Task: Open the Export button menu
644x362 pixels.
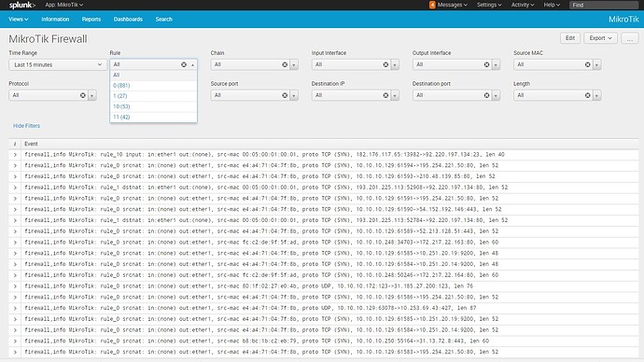Action: click(600, 38)
